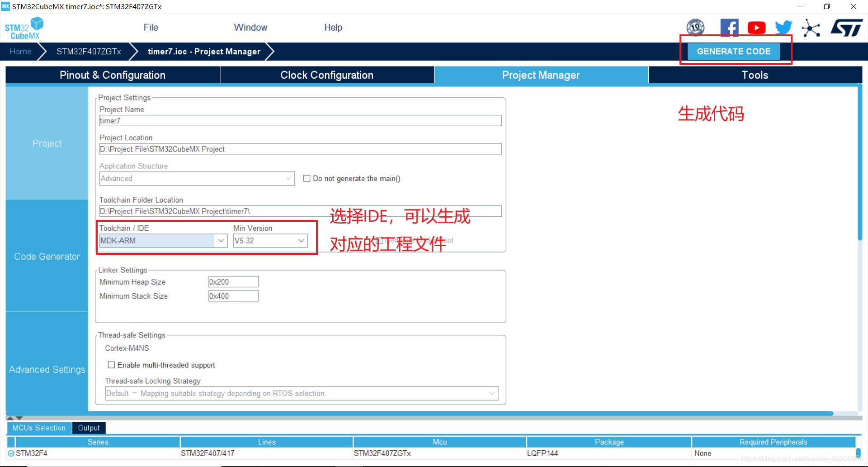The image size is (868, 467).
Task: Click the Cortex-M4NS label
Action: (x=127, y=348)
